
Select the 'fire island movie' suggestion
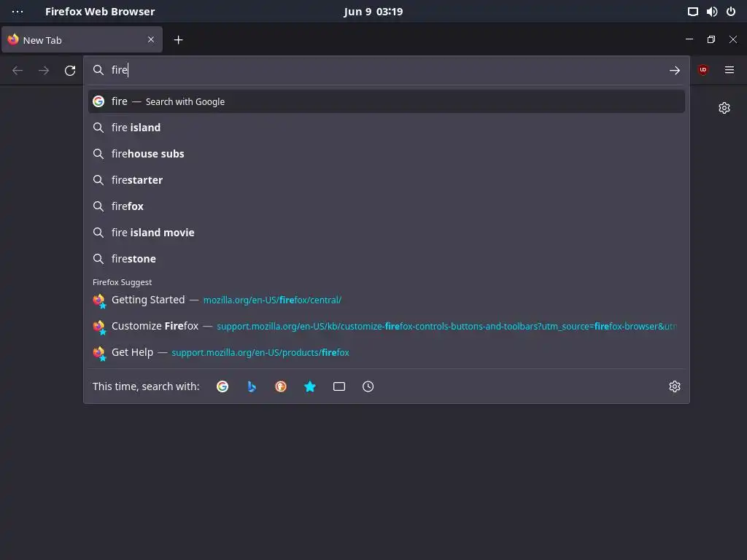(x=387, y=233)
